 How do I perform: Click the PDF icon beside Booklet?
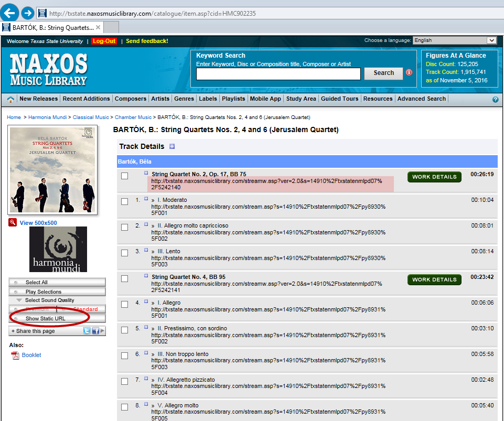pyautogui.click(x=15, y=355)
